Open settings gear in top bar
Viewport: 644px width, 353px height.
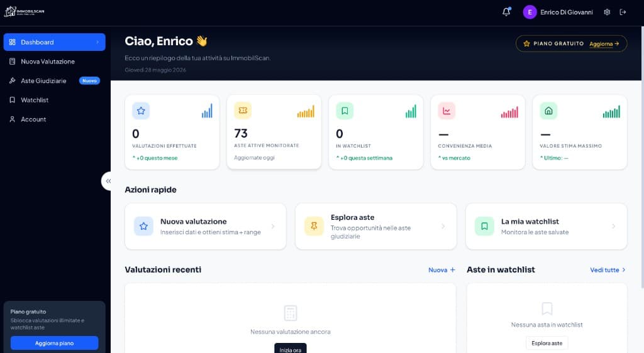(x=607, y=13)
